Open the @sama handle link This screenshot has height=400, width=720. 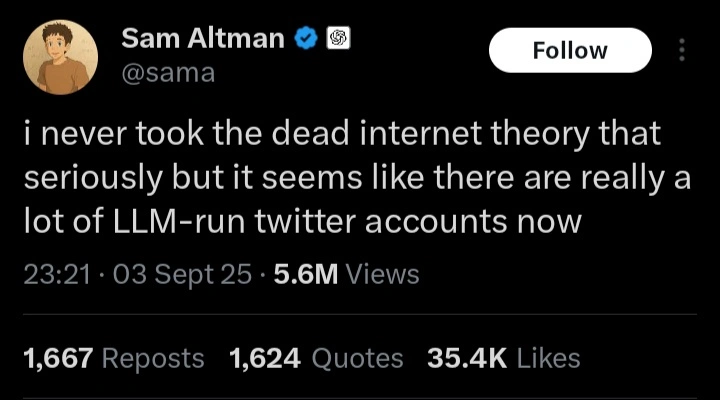pyautogui.click(x=167, y=73)
